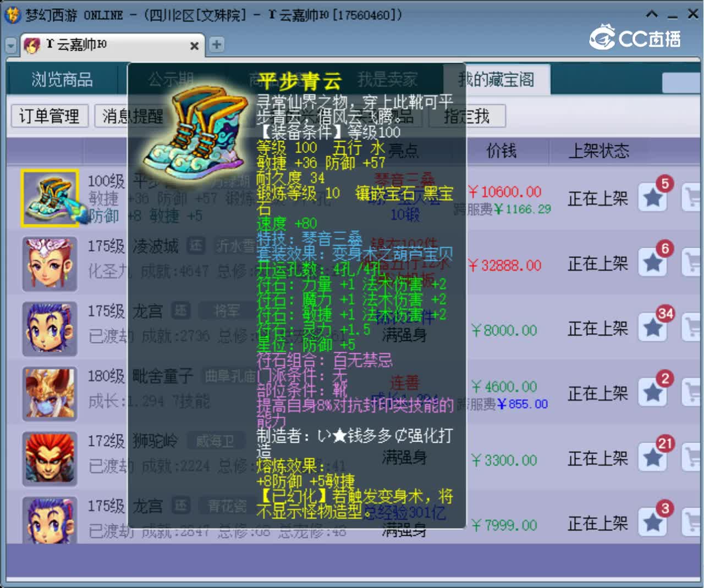This screenshot has width=704, height=588.
Task: Sort by 上架状态 column header
Action: pos(598,151)
